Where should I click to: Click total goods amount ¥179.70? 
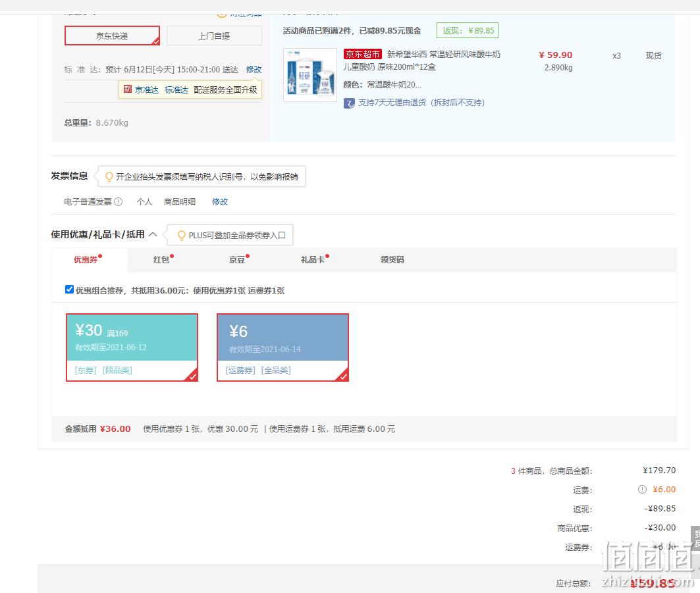coord(659,471)
